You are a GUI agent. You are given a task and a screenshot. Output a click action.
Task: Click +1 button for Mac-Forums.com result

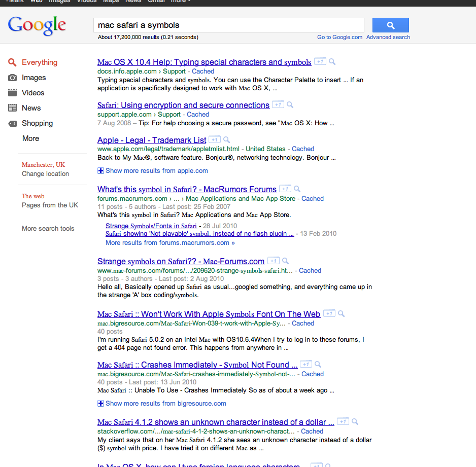(273, 261)
